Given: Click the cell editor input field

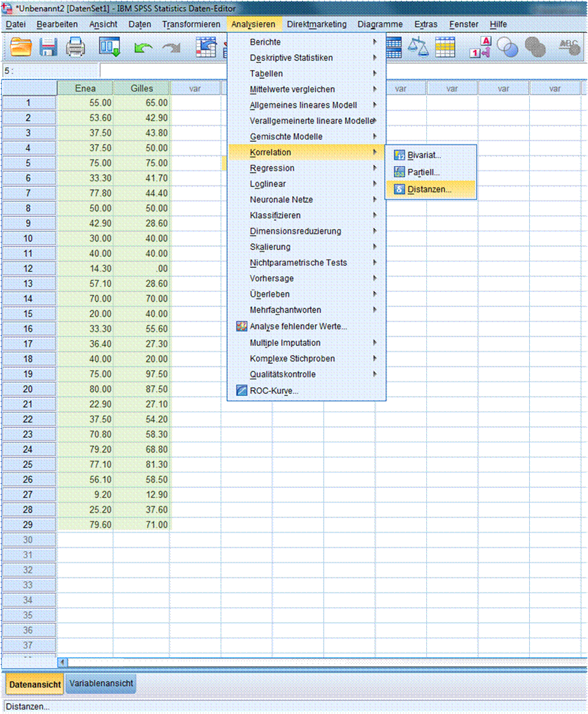Looking at the screenshot, I should pyautogui.click(x=343, y=71).
